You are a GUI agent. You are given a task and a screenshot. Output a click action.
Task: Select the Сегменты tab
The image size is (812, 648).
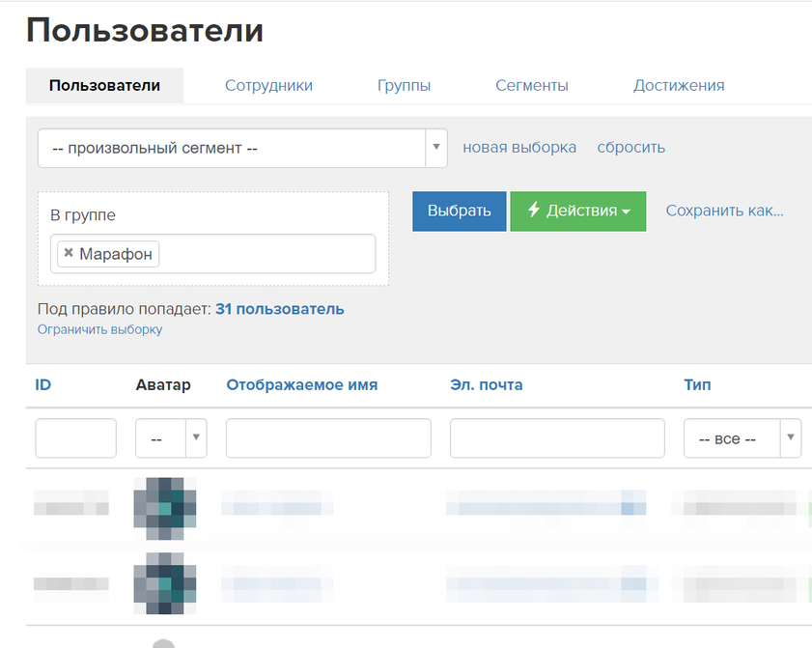pos(531,85)
